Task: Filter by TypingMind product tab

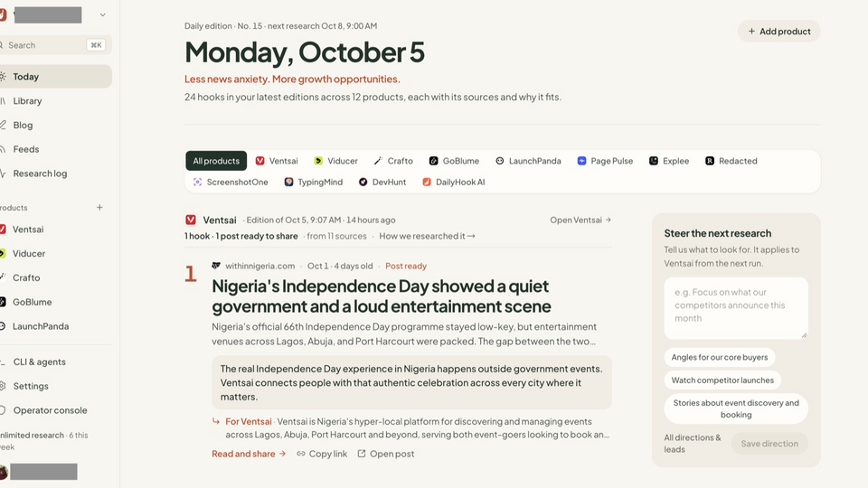Action: 314,182
